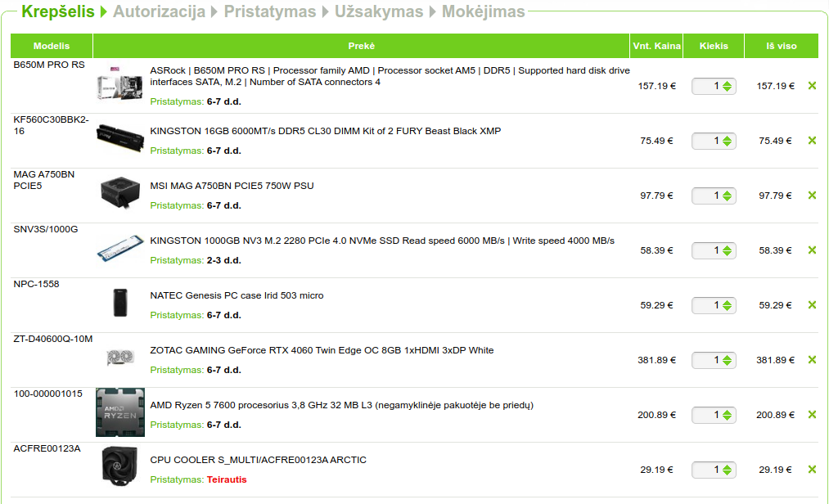Click model code ACFRE00123A
829x504 pixels.
pyautogui.click(x=47, y=448)
